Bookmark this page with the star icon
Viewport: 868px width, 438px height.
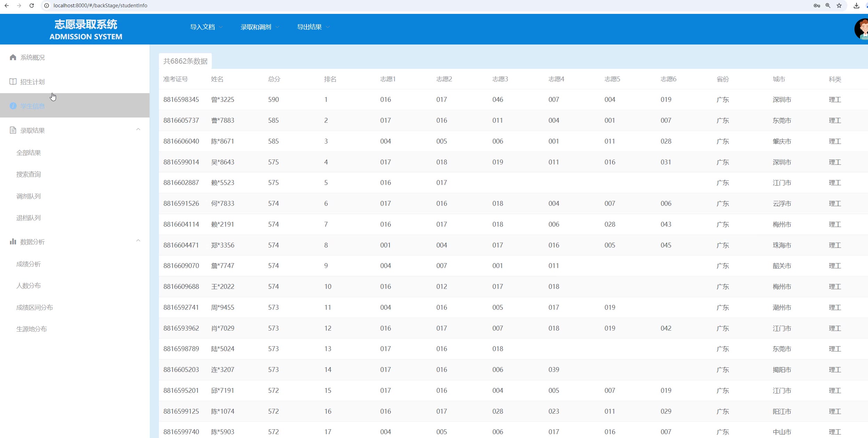pyautogui.click(x=839, y=6)
